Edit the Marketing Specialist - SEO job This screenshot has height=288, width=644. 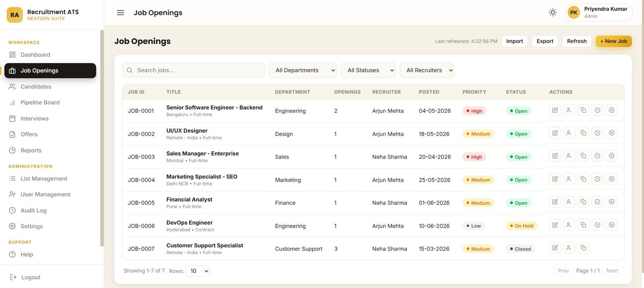coord(555,179)
